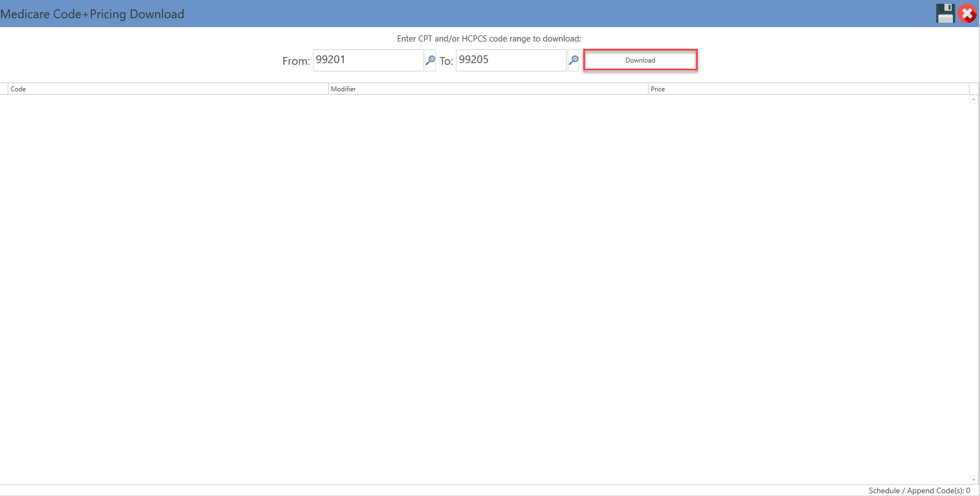Close the Medicare Code+Pricing Download window

coord(967,13)
